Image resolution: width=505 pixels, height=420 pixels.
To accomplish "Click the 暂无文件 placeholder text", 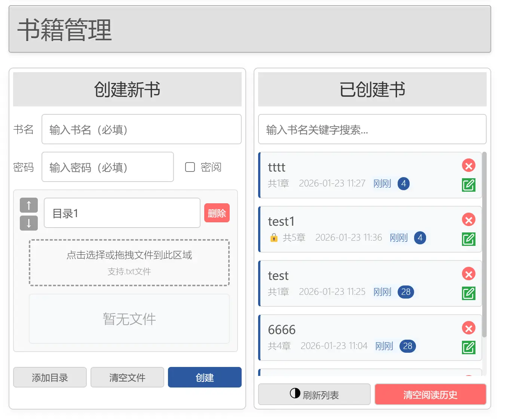I will point(129,319).
